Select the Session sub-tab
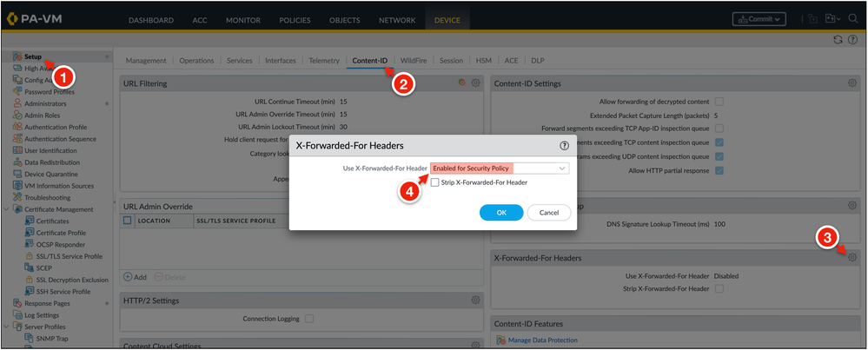This screenshot has width=868, height=350. pyautogui.click(x=451, y=61)
